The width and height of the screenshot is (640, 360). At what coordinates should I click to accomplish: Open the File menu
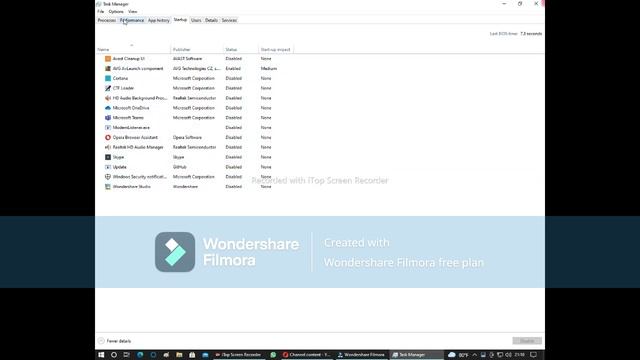(101, 12)
